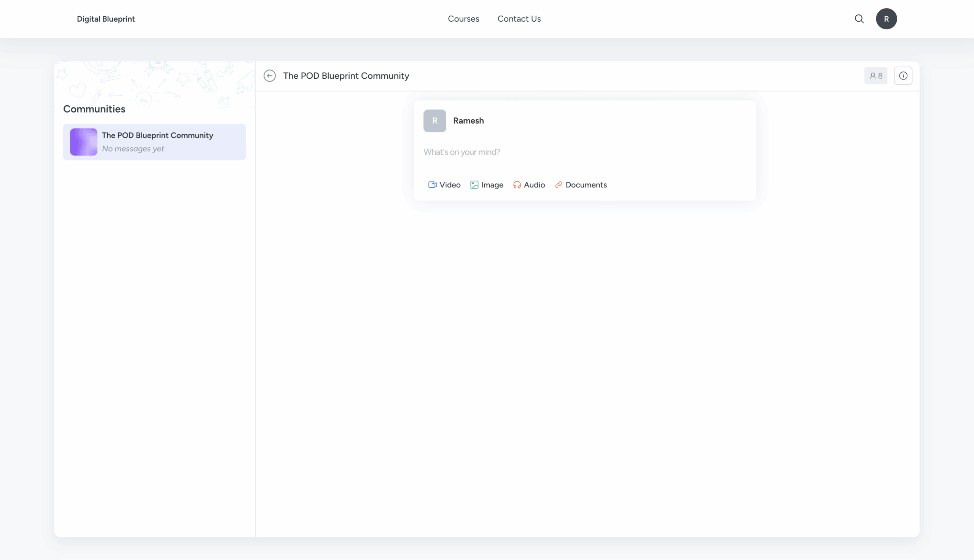Click the search magnifier icon
Image resolution: width=974 pixels, height=560 pixels.
(859, 19)
